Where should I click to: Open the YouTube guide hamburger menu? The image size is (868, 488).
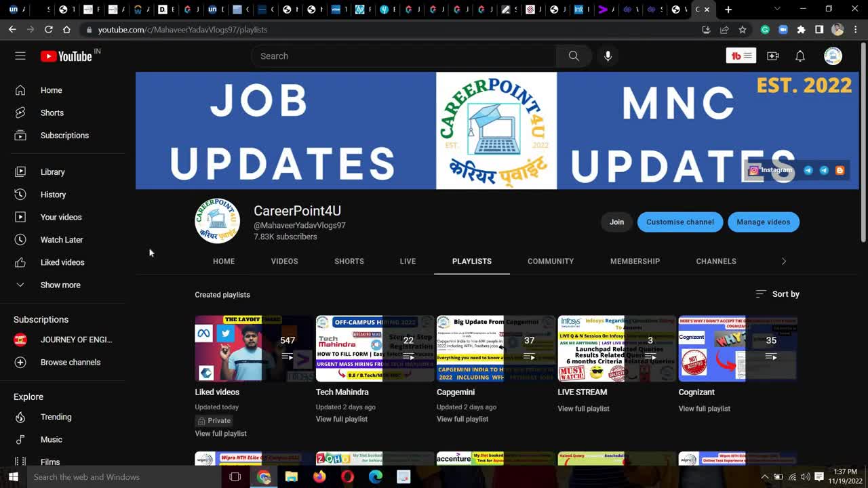[20, 56]
